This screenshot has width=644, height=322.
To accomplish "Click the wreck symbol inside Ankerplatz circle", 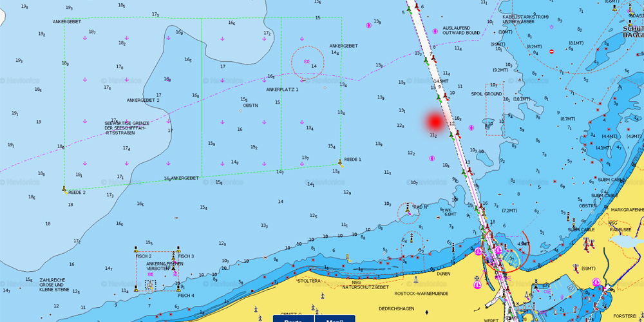I will (307, 61).
